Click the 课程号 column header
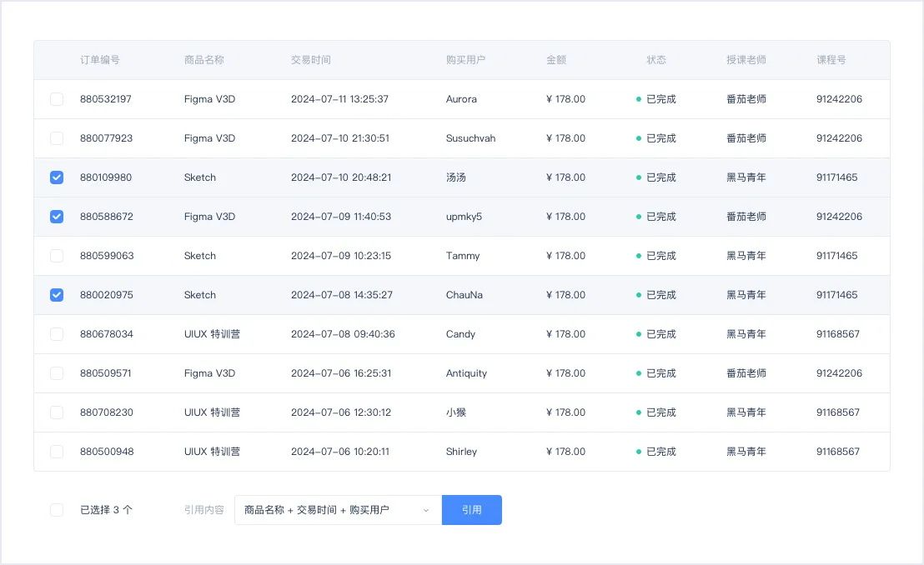 click(x=831, y=59)
